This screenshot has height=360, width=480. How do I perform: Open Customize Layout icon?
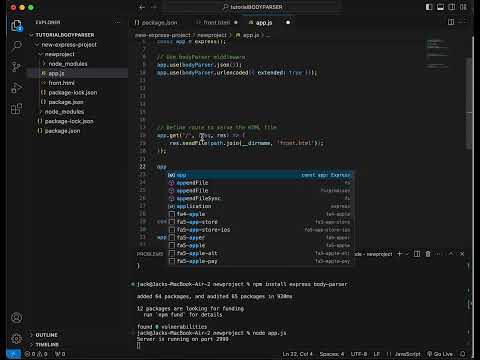[x=463, y=7]
